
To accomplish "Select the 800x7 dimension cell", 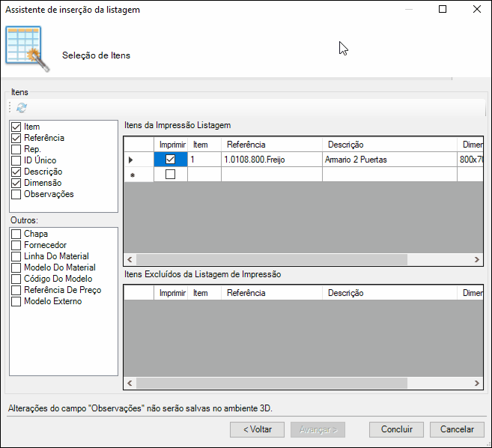I will (x=470, y=160).
